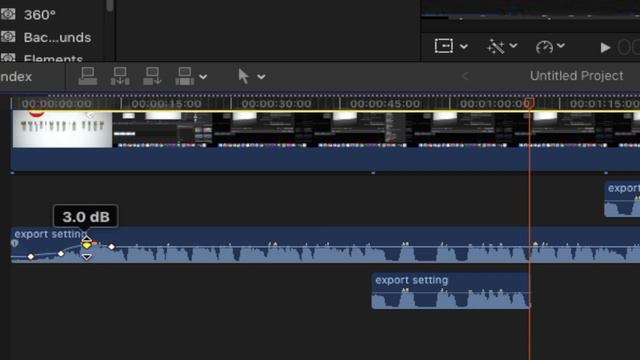Start playback with the play button
Viewport: 640px width, 360px height.
click(605, 48)
